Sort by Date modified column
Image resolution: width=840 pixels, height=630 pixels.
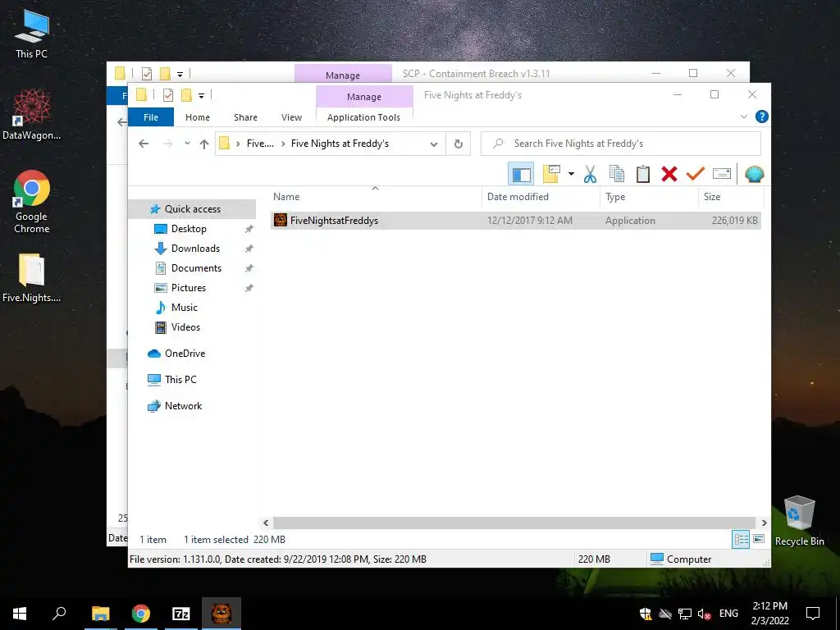541,197
